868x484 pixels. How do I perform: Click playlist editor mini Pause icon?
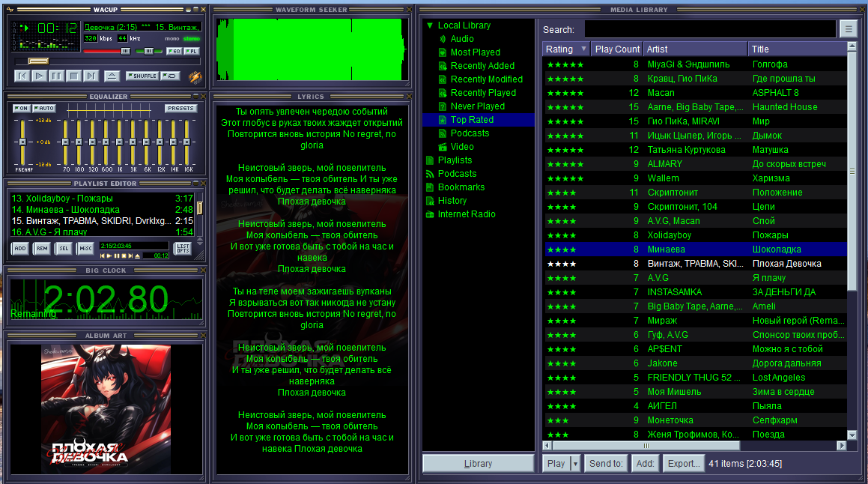pyautogui.click(x=117, y=255)
